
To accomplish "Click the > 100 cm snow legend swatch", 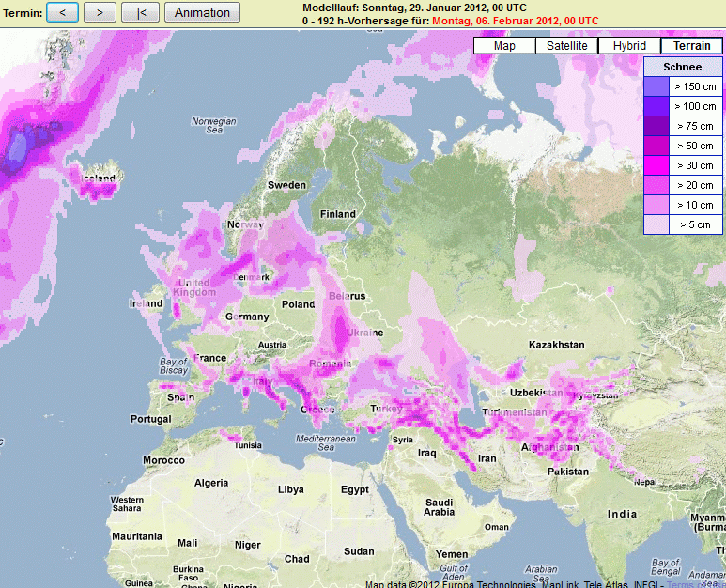I will click(x=656, y=106).
